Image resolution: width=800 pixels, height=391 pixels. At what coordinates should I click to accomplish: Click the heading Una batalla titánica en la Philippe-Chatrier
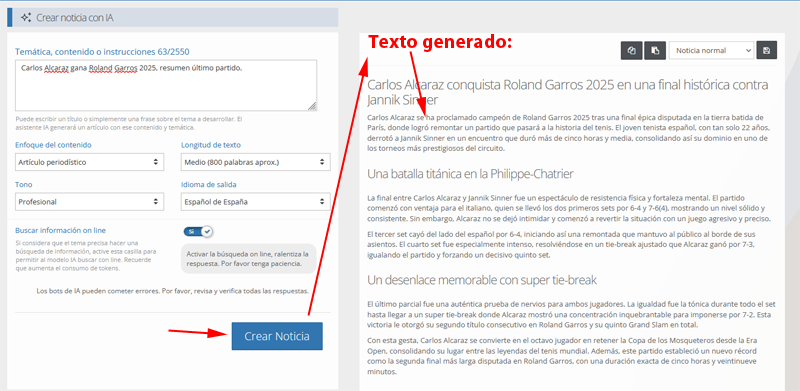(470, 174)
